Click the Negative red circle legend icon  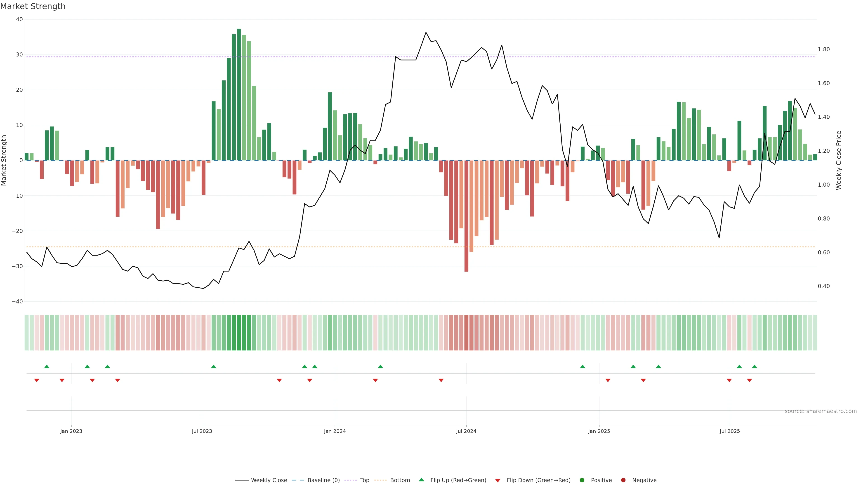point(623,480)
